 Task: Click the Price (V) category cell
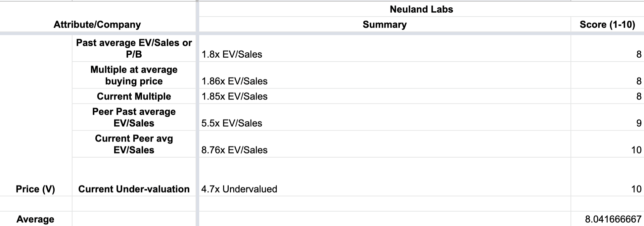[35, 189]
